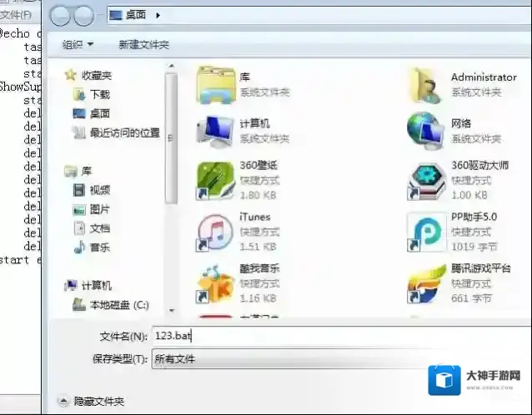Select the 腾讯游戏平台 shortcut icon

click(x=426, y=284)
